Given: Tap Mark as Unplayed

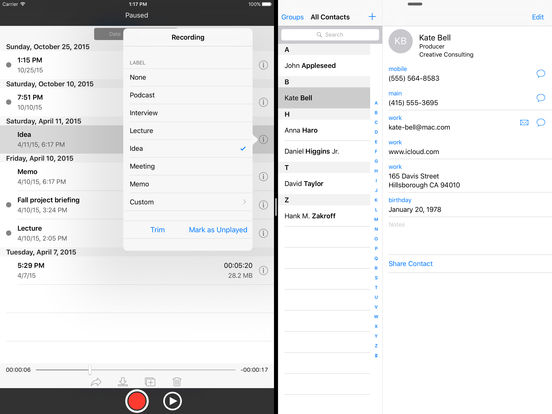Looking at the screenshot, I should [218, 230].
